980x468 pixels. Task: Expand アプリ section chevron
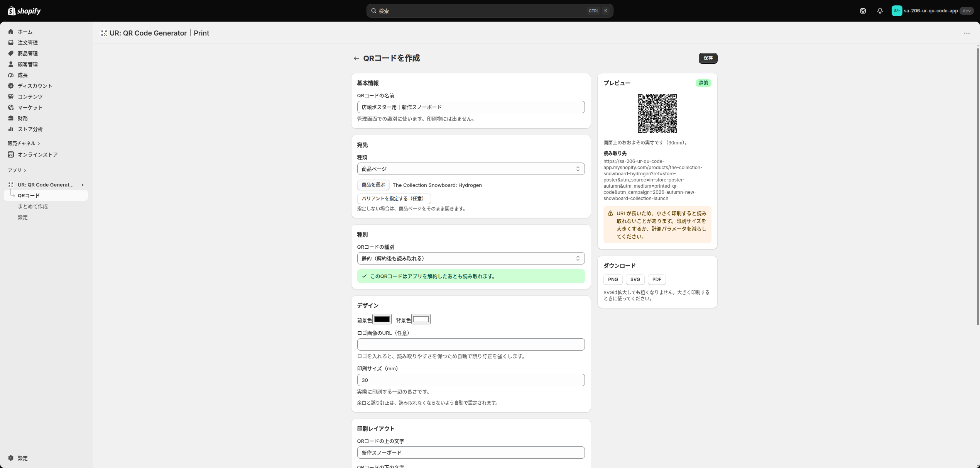pos(25,171)
